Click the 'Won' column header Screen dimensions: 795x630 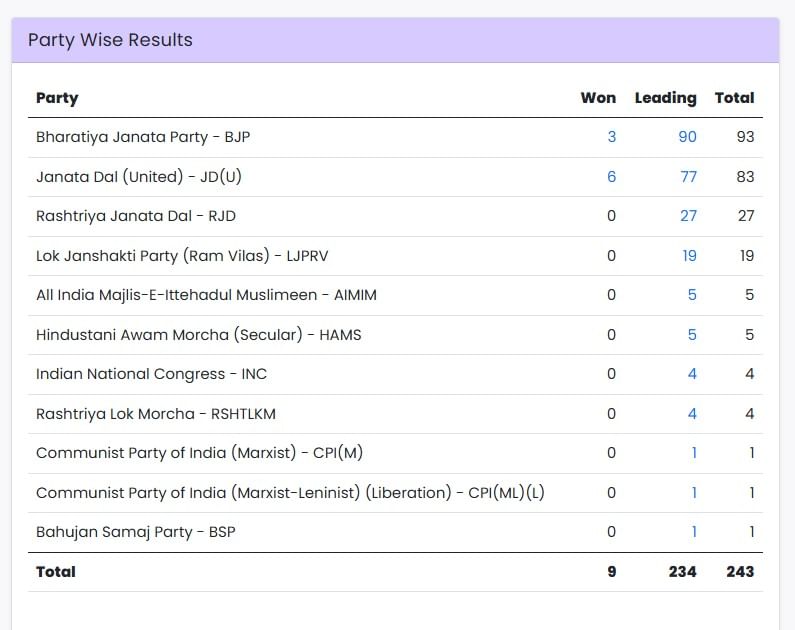[598, 98]
